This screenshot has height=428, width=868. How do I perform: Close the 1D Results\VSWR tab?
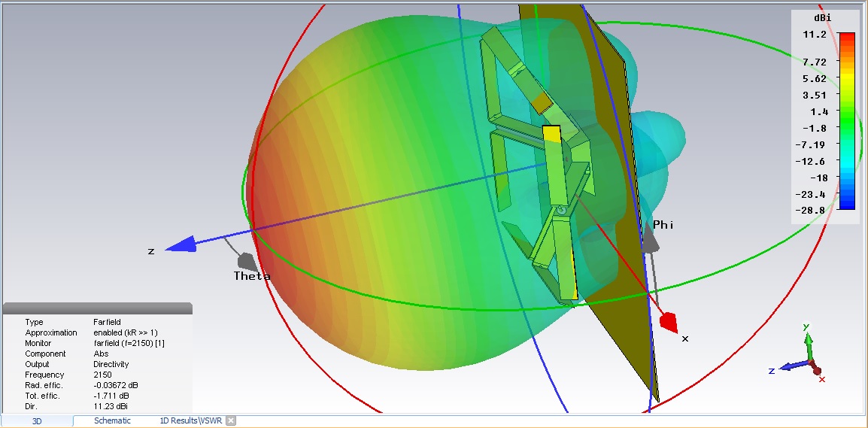click(231, 420)
